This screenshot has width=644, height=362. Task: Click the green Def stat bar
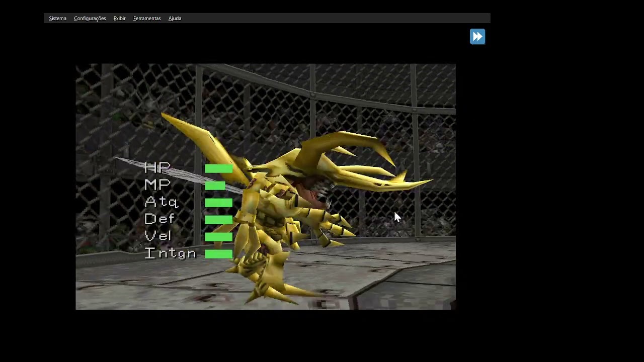pos(218,220)
